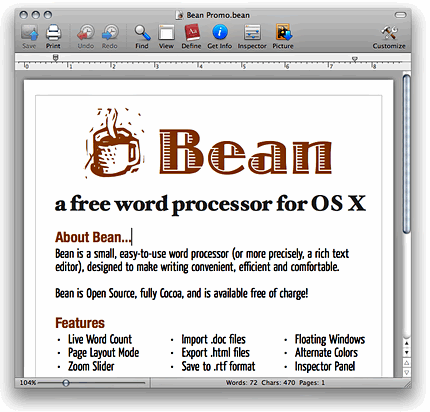This screenshot has height=412, width=430.
Task: Click the scroll up arrow
Action: pos(406,343)
